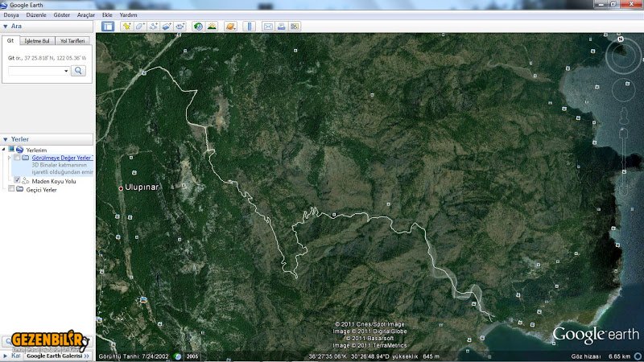Select the Ruler tool

point(250,27)
